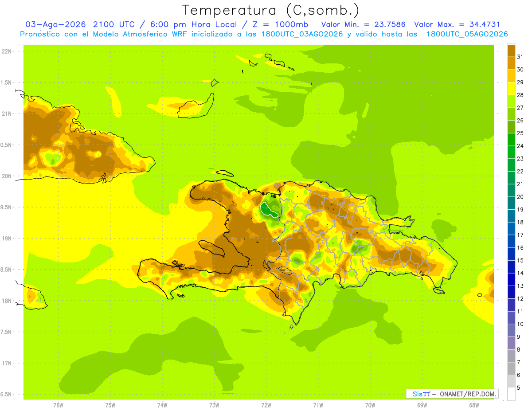Image resolution: width=532 pixels, height=411 pixels.
Task: Click the "18N" latitude label
Action: click(x=7, y=301)
